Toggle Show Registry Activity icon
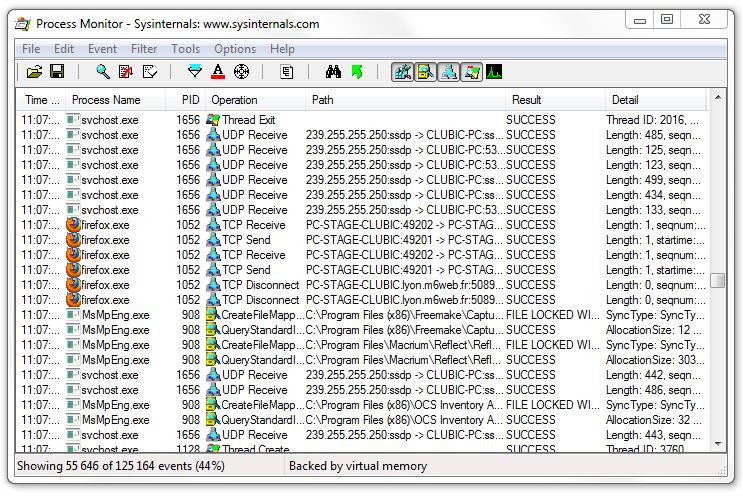743x496 pixels. coord(402,72)
